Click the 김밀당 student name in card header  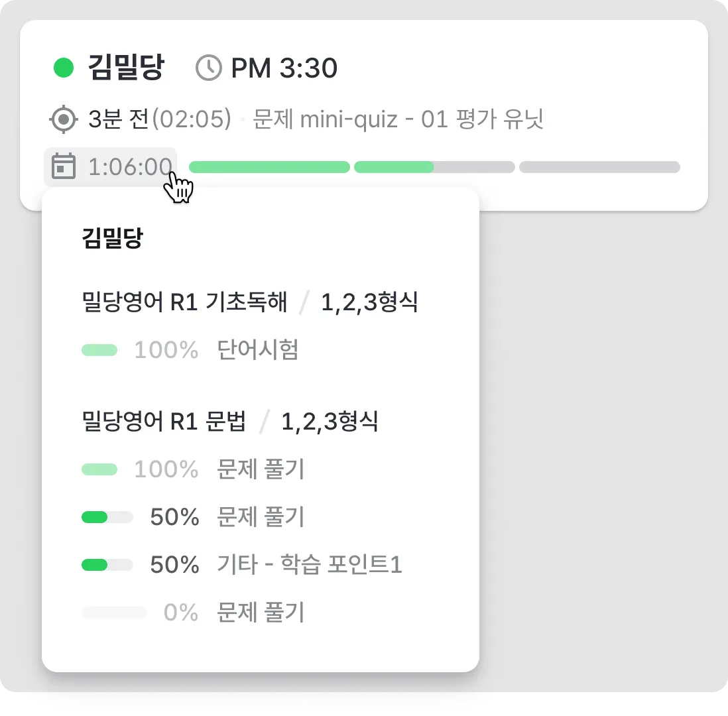(x=125, y=68)
